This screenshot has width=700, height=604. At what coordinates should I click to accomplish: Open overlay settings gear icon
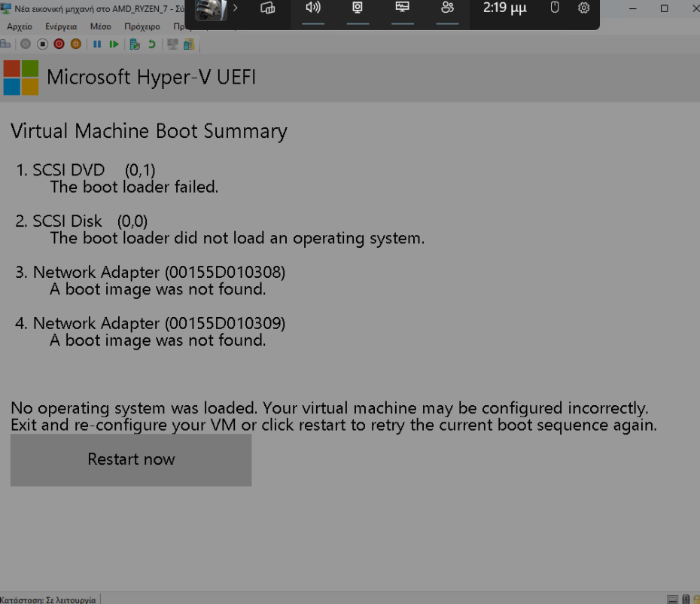click(583, 8)
